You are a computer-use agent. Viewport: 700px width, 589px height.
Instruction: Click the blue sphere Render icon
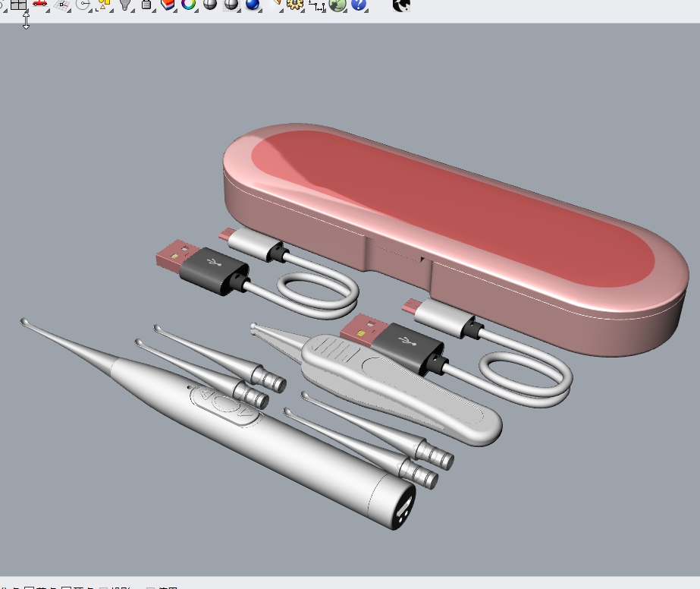tap(253, 5)
